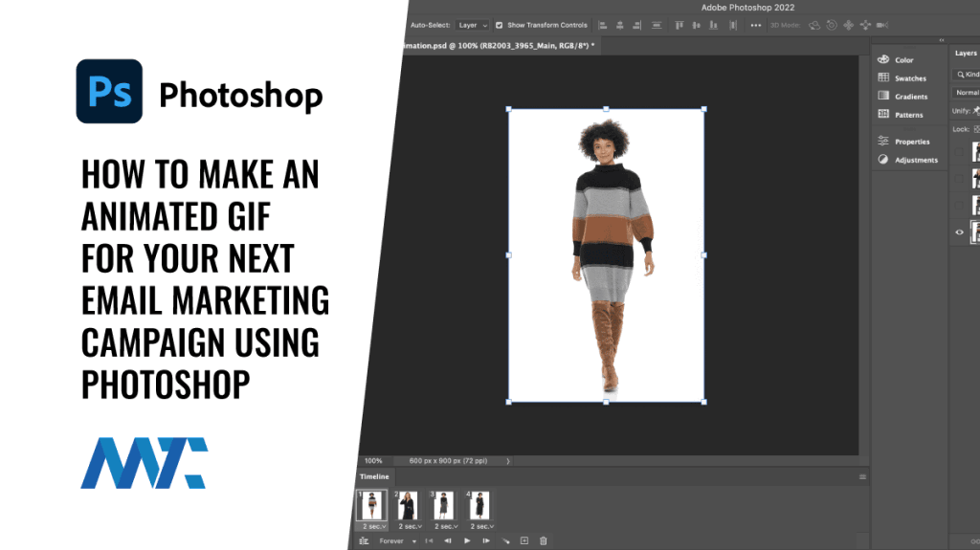
Task: Open the layer filter Kind dropdown
Action: click(967, 75)
